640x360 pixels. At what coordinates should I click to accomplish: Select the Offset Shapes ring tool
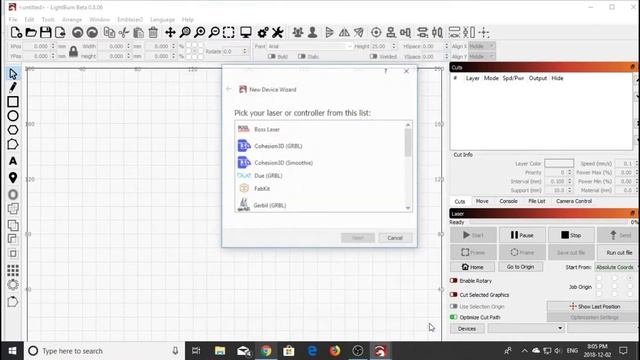(13, 194)
